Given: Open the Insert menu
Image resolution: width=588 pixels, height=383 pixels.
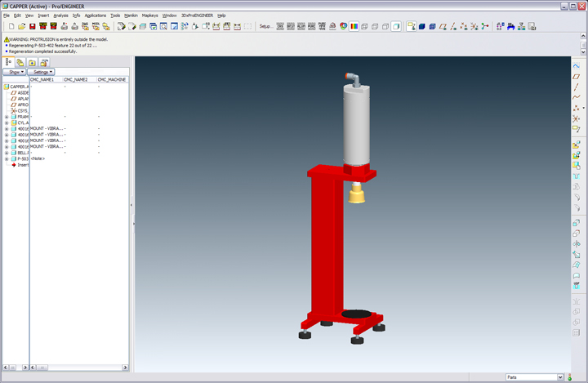Looking at the screenshot, I should tap(43, 16).
